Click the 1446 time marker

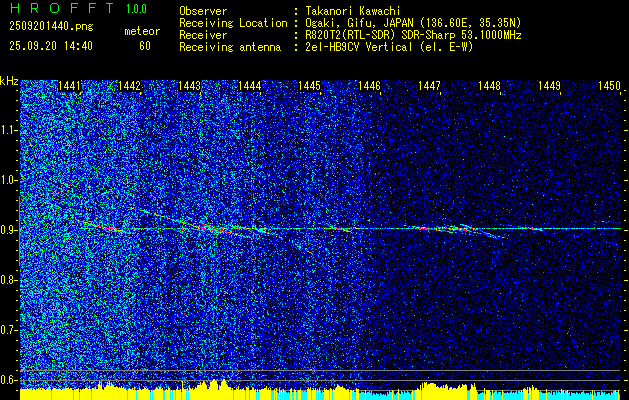369,85
